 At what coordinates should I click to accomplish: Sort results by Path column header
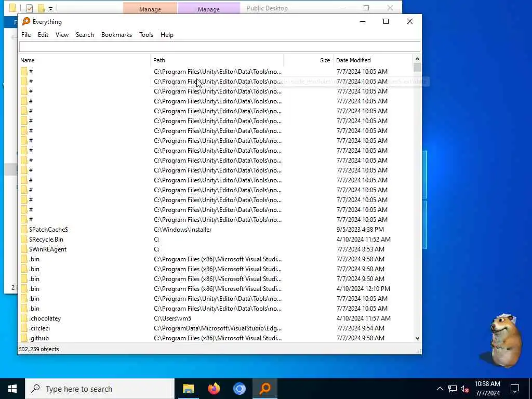point(217,60)
